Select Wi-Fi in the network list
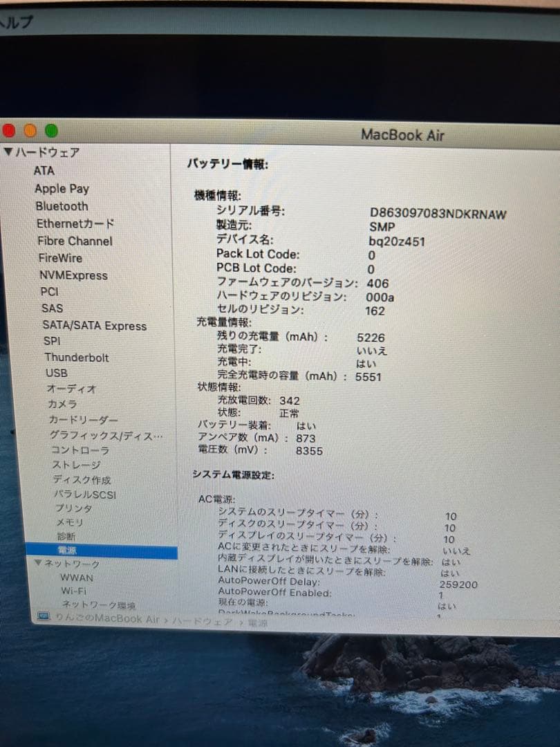This screenshot has width=560, height=747. 73,591
